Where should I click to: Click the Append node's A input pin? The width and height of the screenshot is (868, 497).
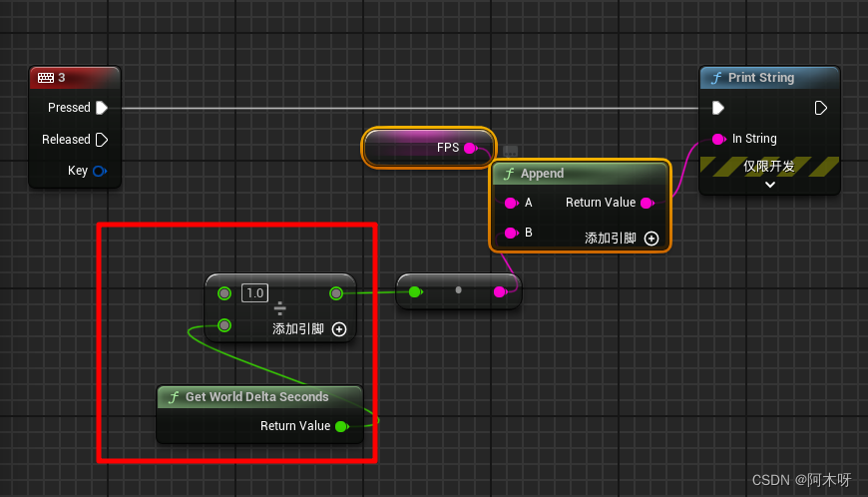click(511, 203)
